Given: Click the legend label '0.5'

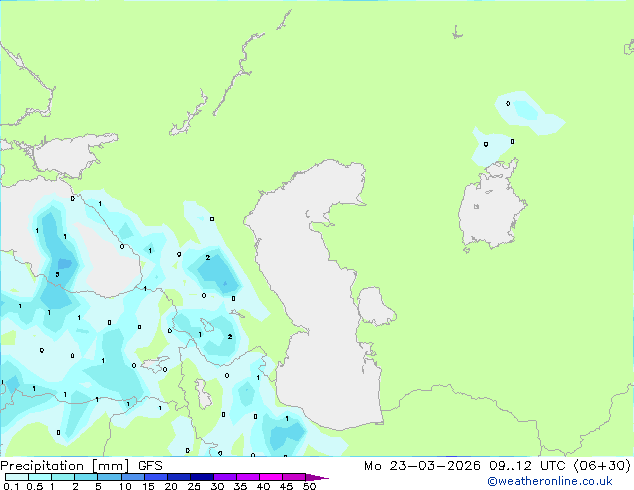Looking at the screenshot, I should click(35, 486).
